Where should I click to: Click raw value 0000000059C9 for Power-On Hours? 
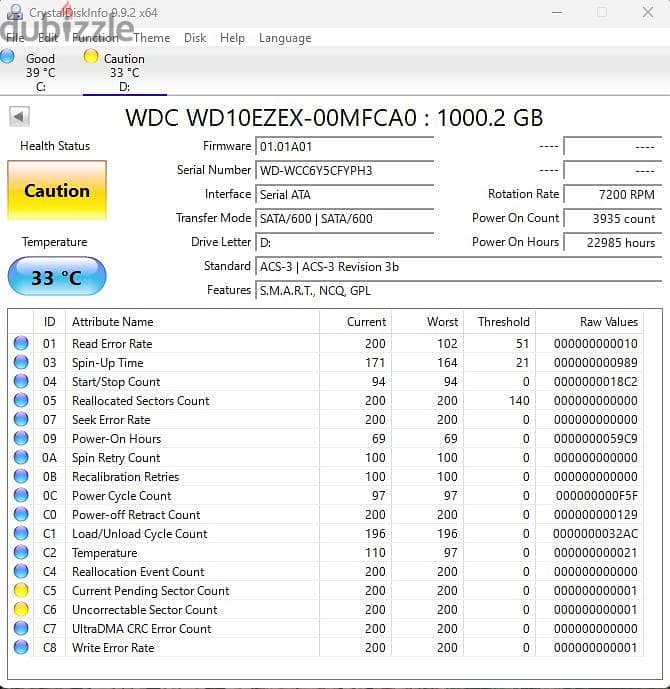click(x=595, y=439)
